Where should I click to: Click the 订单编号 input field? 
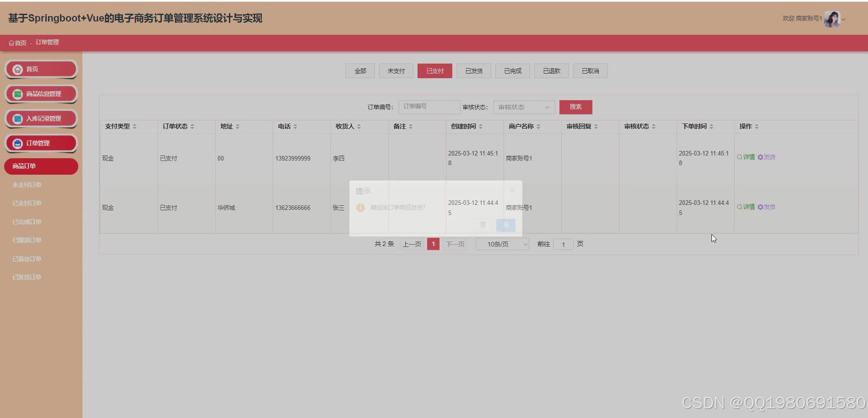click(x=429, y=107)
